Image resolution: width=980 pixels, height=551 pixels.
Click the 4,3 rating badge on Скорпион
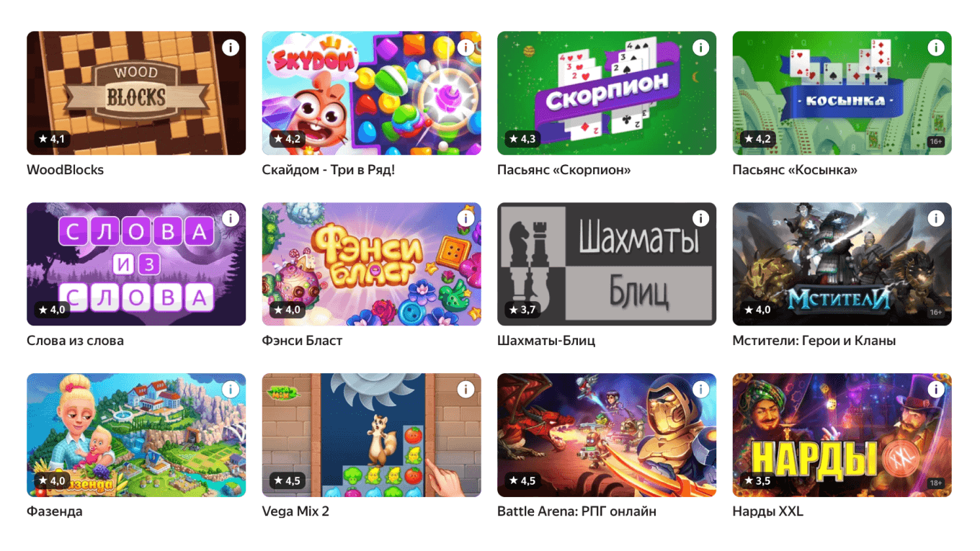522,139
